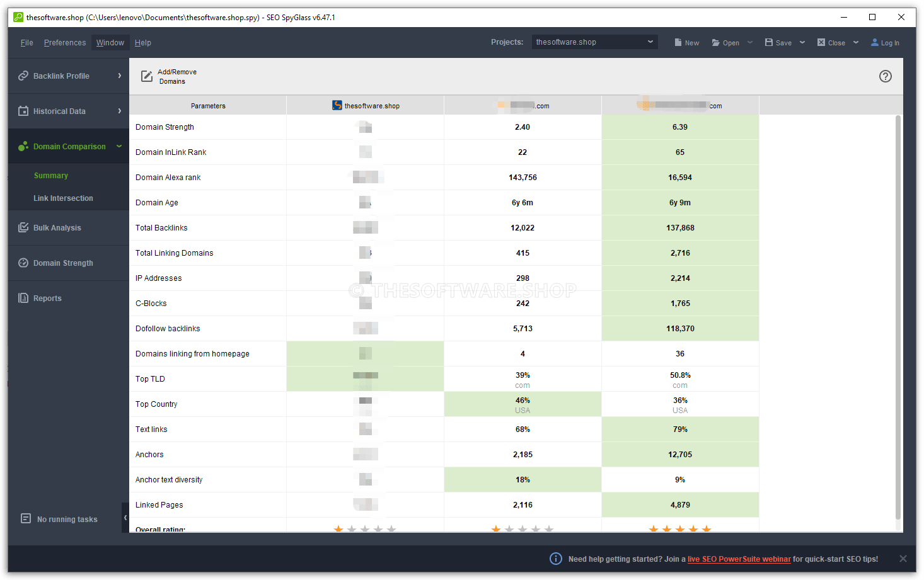924x580 pixels.
Task: Click the Historical Data calendar icon
Action: point(23,111)
